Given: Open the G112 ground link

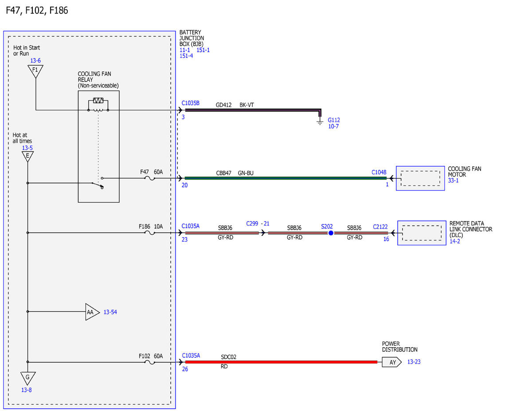Looking at the screenshot, I should tap(334, 120).
